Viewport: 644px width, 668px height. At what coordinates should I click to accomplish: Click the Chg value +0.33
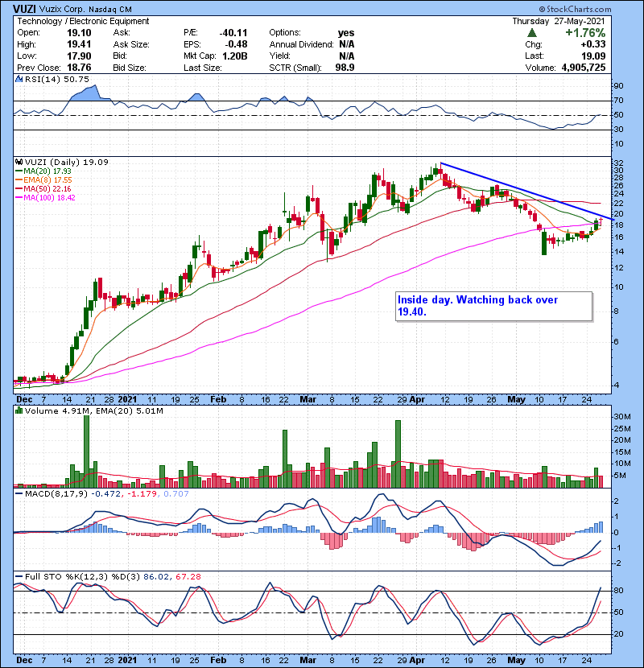click(x=592, y=44)
